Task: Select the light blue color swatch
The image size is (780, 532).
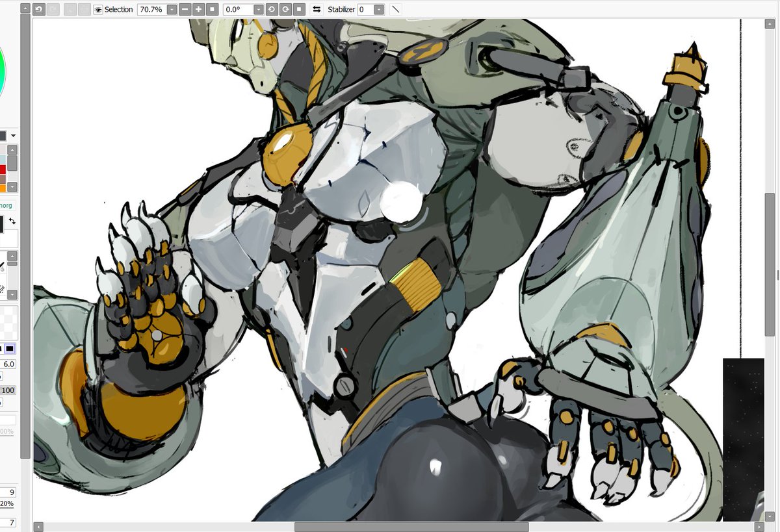Action: [x=3, y=160]
